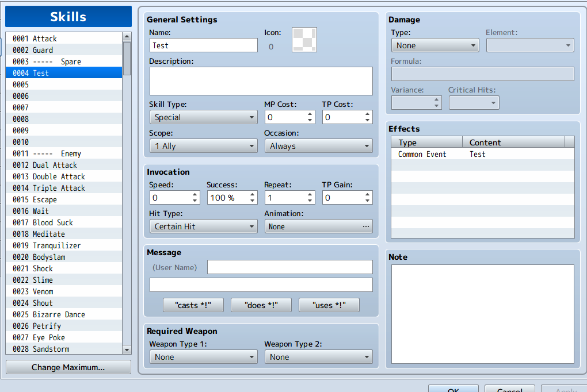This screenshot has width=587, height=392.
Task: Open the Weapon Type 1 dropdown
Action: pos(203,357)
